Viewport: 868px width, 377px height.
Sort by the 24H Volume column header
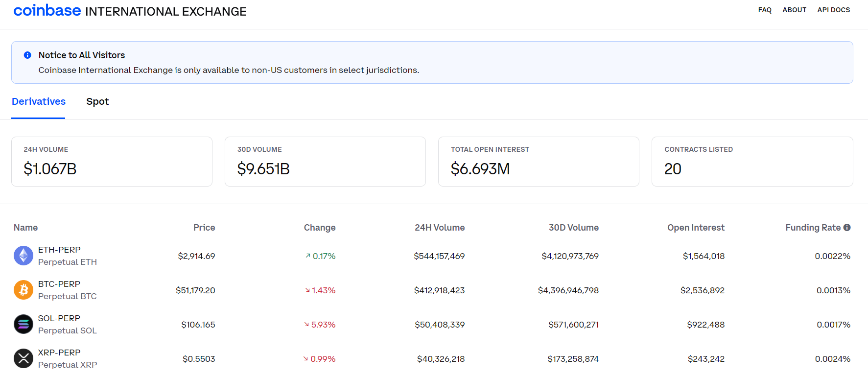click(x=440, y=227)
